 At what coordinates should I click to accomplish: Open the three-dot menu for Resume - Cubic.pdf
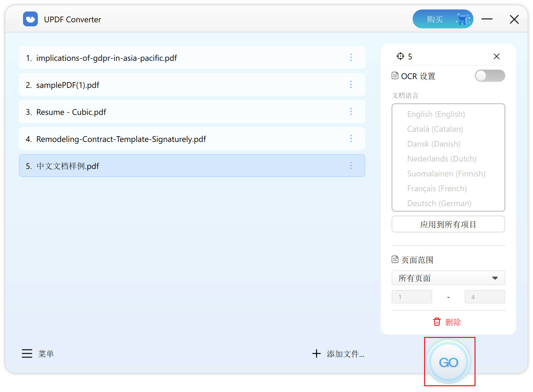click(x=351, y=112)
